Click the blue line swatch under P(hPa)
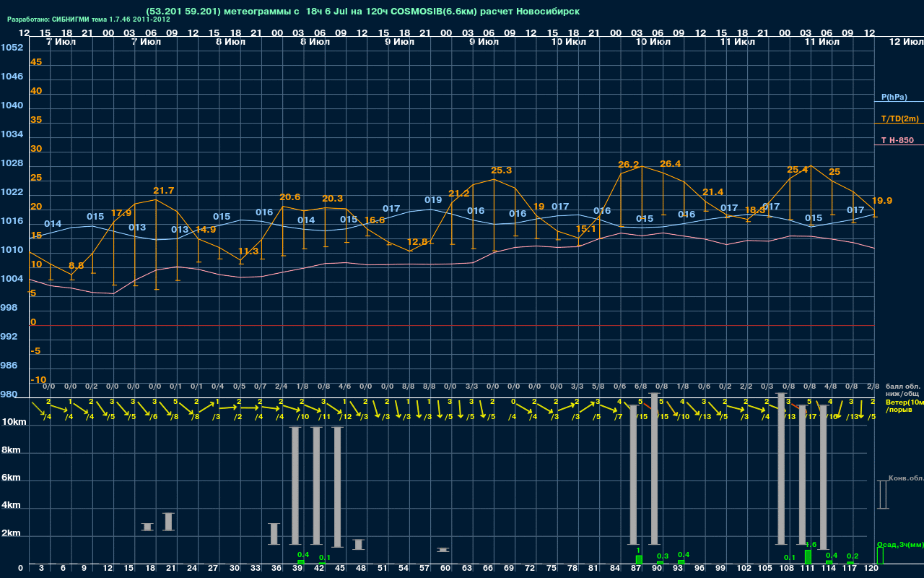This screenshot has width=924, height=578. 899,102
